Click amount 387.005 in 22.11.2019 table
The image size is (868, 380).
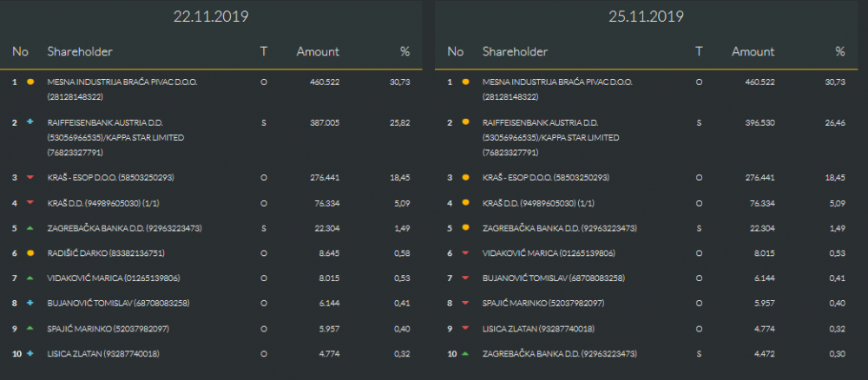coord(324,122)
